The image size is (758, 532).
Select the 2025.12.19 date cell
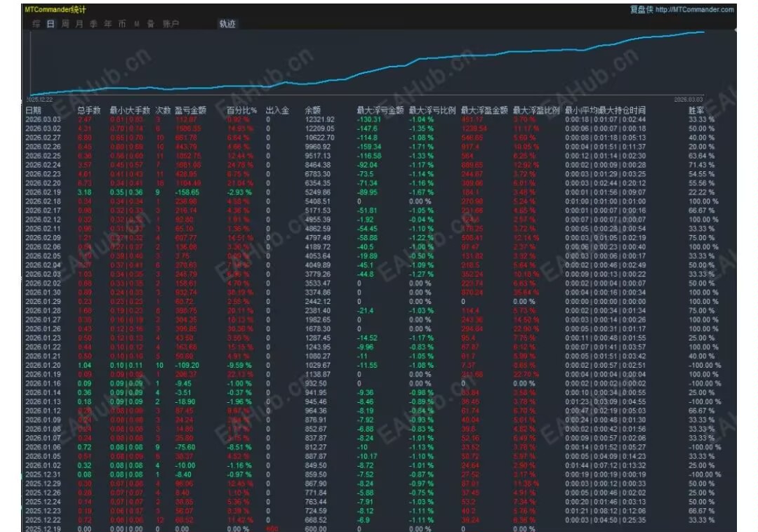pyautogui.click(x=43, y=528)
